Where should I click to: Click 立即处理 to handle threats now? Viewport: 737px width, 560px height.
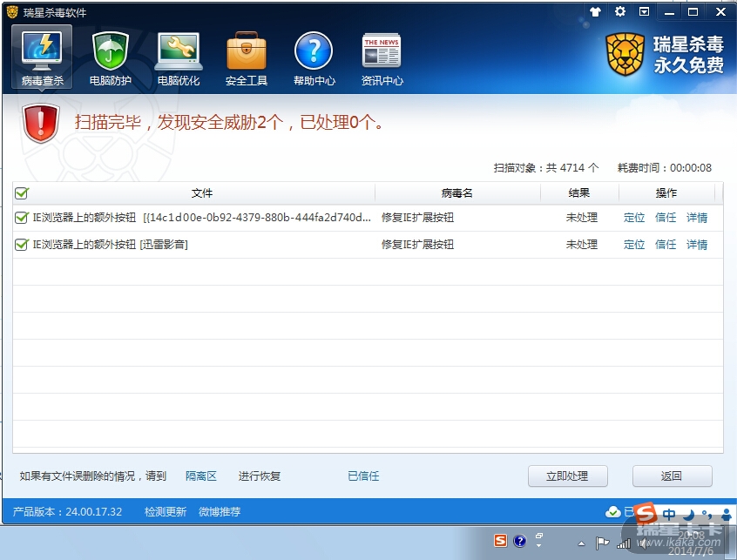click(x=567, y=476)
